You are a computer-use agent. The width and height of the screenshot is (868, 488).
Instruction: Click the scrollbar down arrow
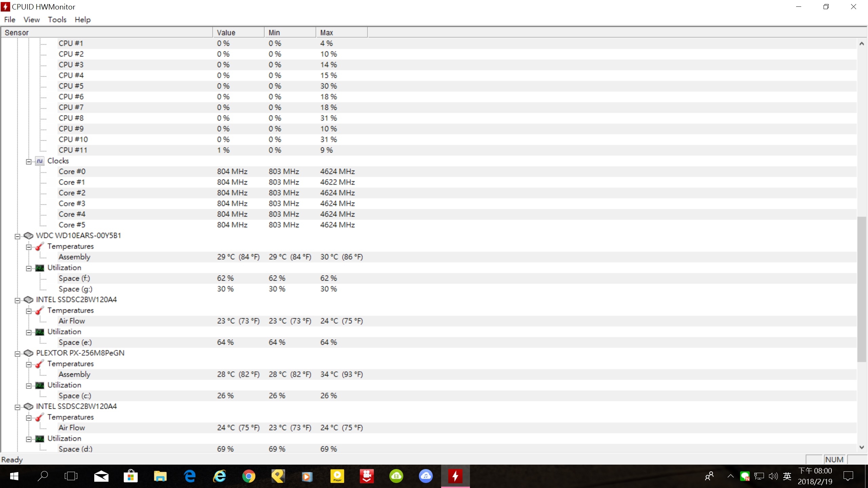pos(862,447)
